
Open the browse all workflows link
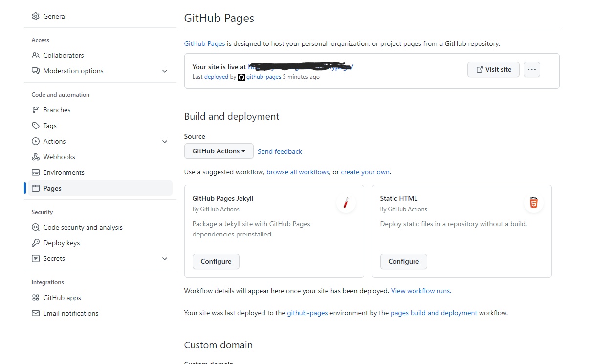coord(298,172)
